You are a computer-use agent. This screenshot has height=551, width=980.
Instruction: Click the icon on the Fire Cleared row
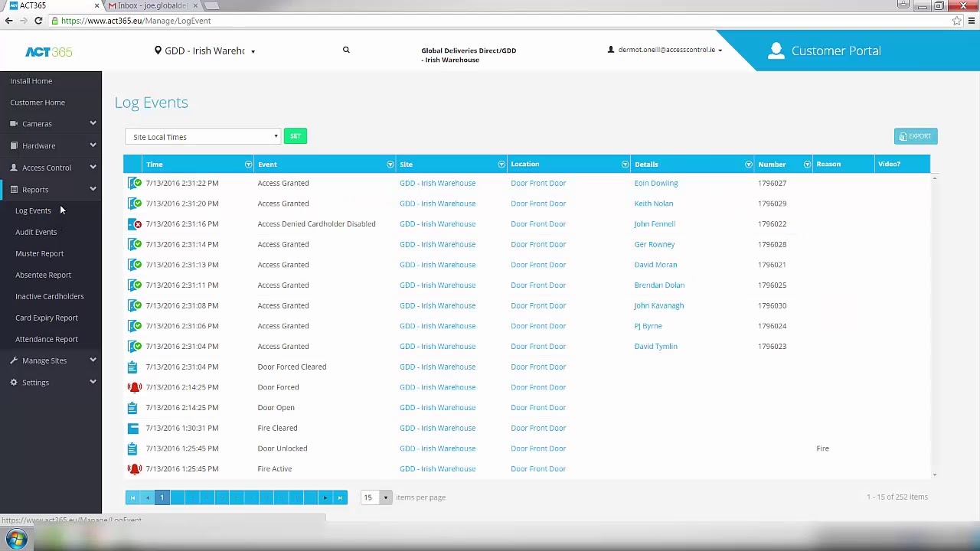(132, 428)
